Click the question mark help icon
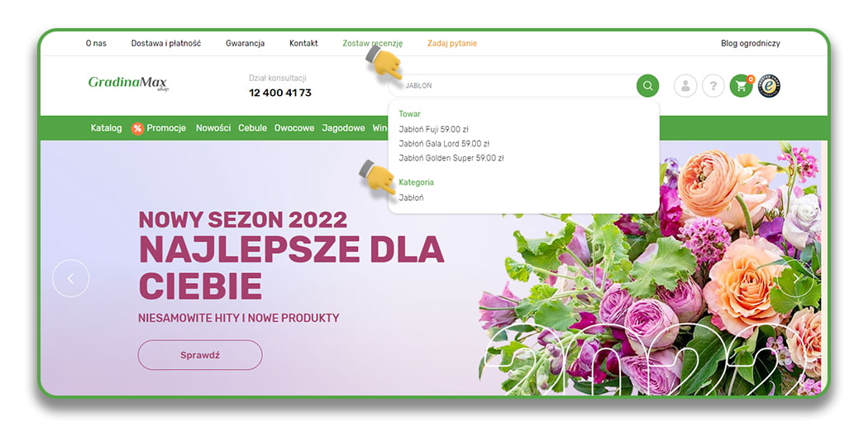The width and height of the screenshot is (868, 427). coord(713,86)
